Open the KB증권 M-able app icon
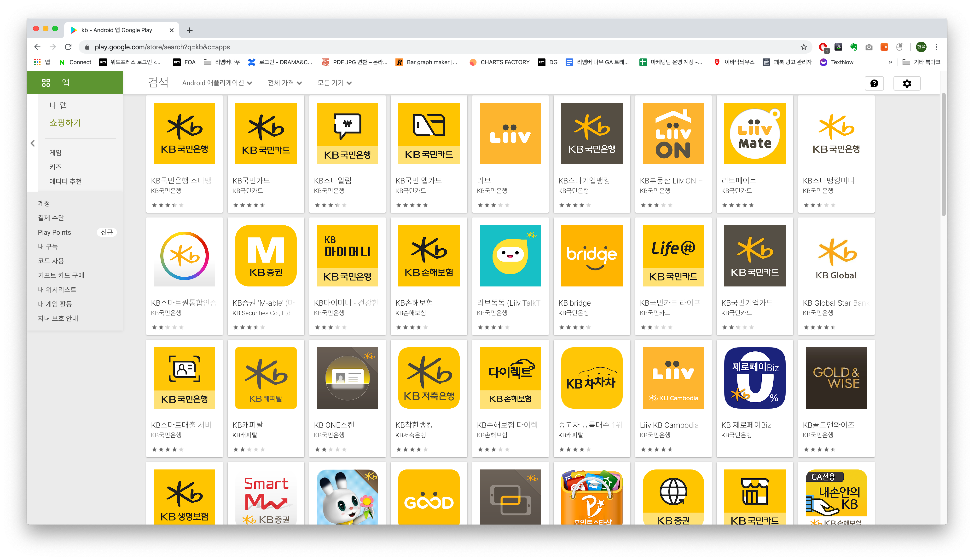The height and width of the screenshot is (560, 974). tap(266, 256)
